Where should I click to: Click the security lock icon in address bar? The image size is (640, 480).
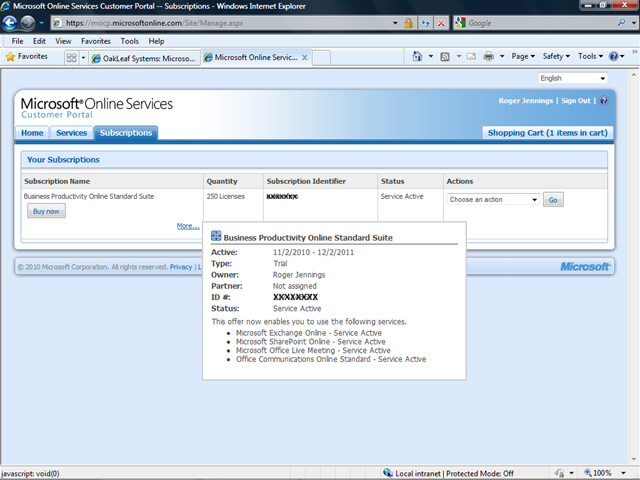[x=408, y=23]
